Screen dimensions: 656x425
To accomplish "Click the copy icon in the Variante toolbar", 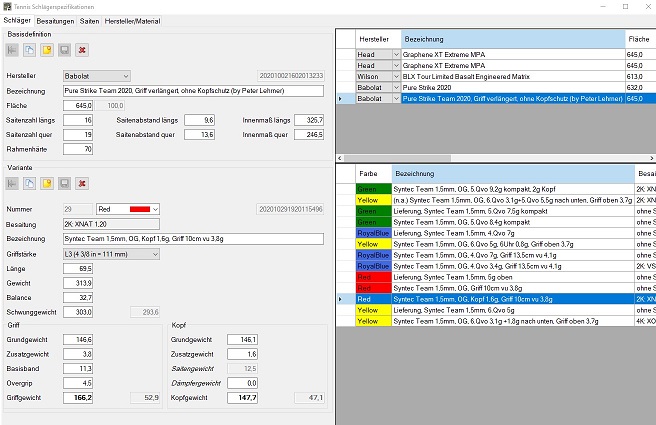I will coord(30,183).
